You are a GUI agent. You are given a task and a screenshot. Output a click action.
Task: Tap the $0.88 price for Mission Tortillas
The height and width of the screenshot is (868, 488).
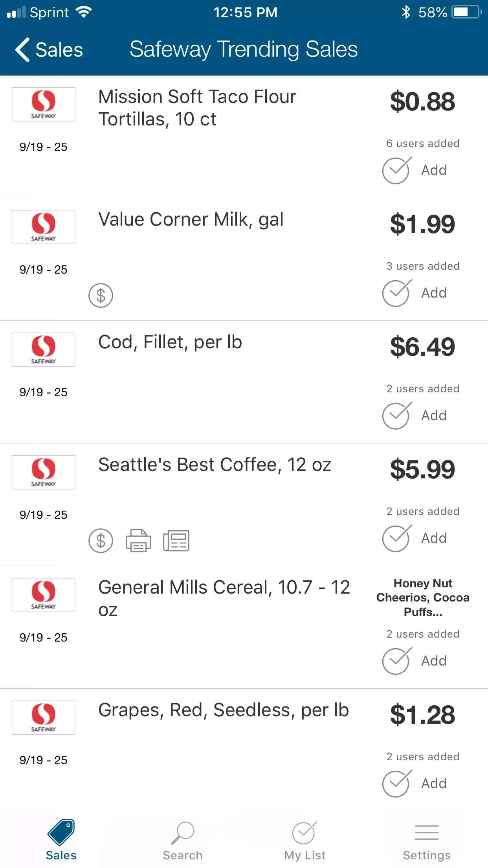(x=422, y=101)
